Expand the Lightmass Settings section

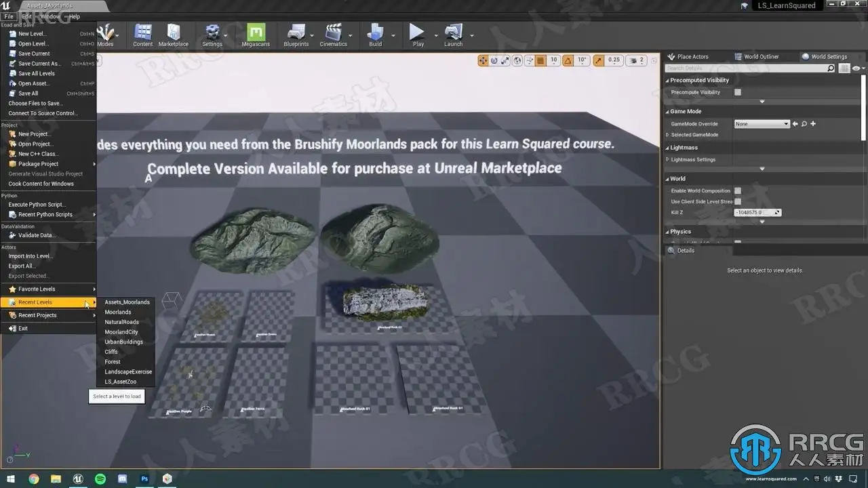click(x=668, y=160)
